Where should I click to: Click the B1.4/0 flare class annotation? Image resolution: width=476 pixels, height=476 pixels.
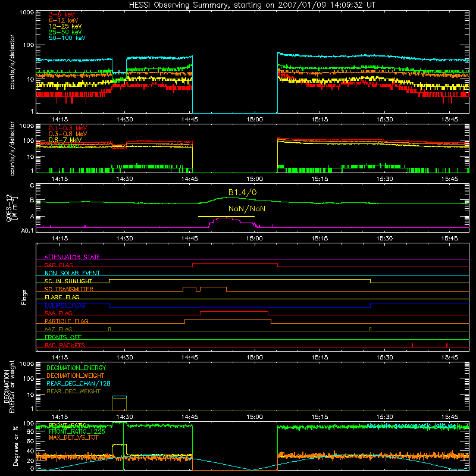[x=243, y=192]
